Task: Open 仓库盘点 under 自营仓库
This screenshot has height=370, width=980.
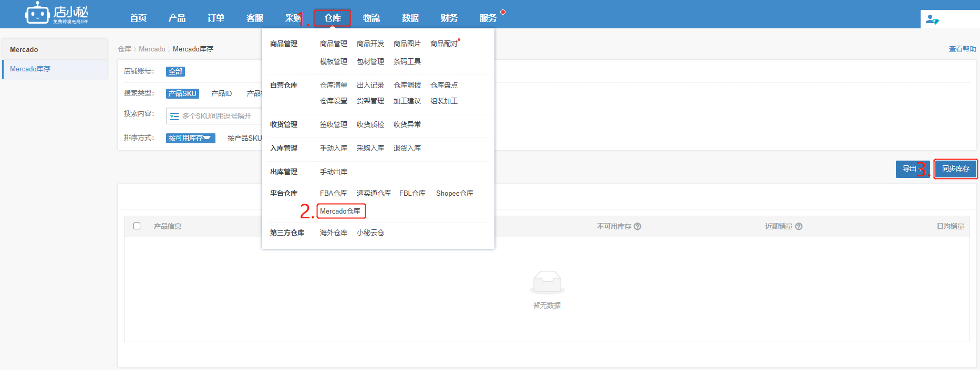Action: 444,85
